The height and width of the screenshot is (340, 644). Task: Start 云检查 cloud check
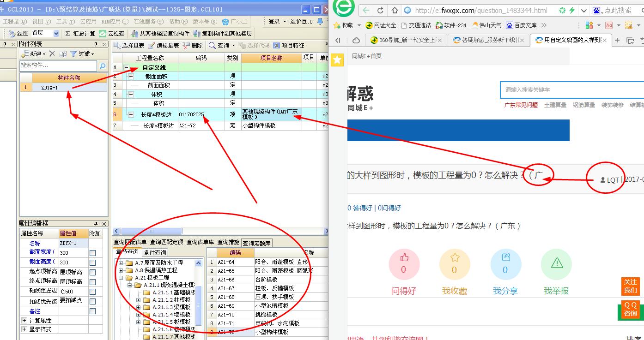112,33
